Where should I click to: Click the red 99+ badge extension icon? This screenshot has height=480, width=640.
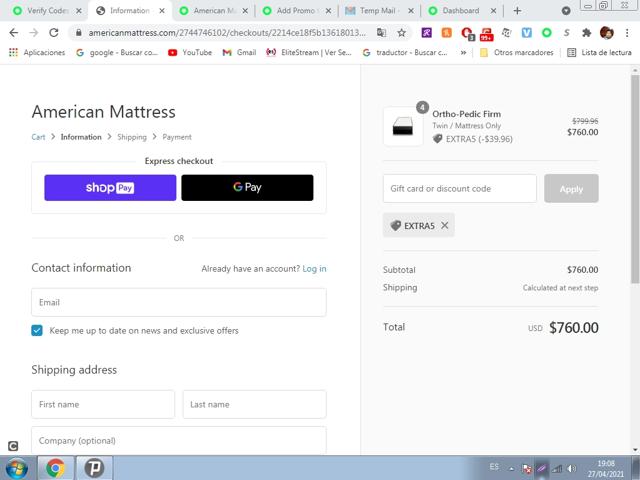pos(487,34)
